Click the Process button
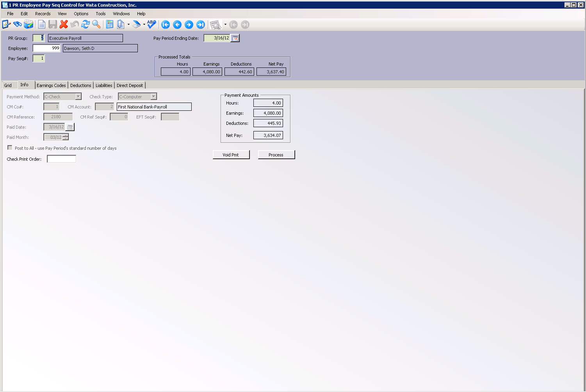Image resolution: width=586 pixels, height=392 pixels. click(276, 155)
